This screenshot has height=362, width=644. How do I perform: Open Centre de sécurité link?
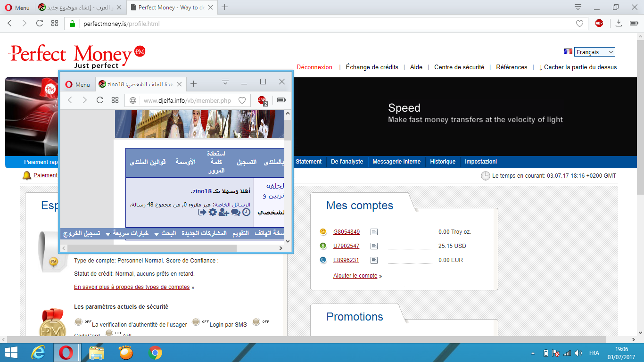459,67
